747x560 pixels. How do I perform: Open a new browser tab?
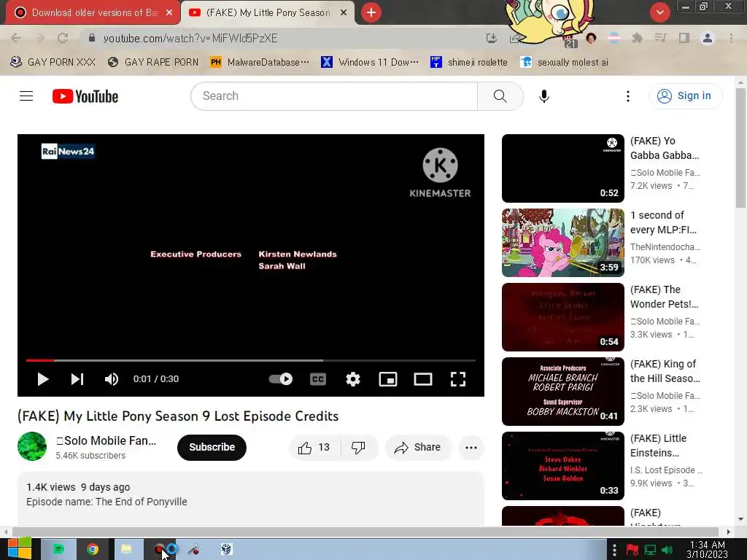click(371, 13)
